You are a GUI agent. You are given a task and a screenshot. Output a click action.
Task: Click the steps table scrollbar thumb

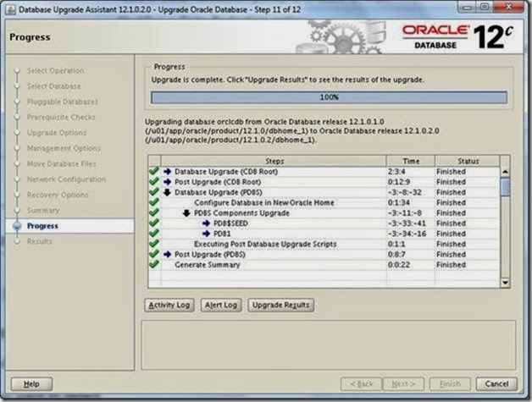pos(505,186)
